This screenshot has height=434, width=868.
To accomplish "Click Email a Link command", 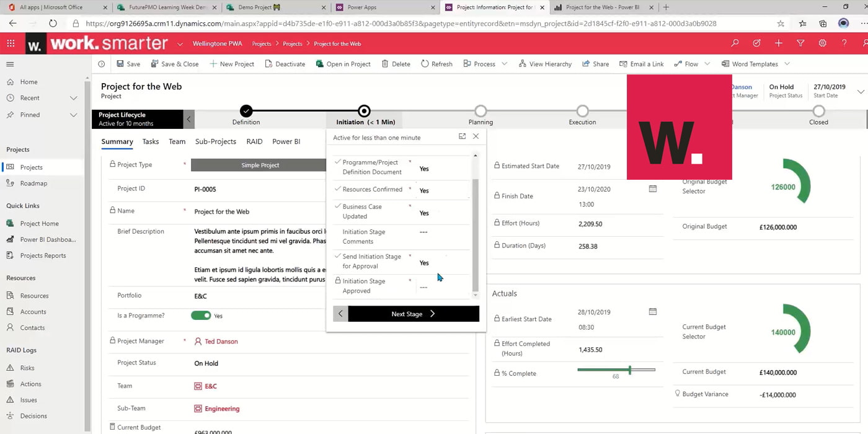I will 641,64.
